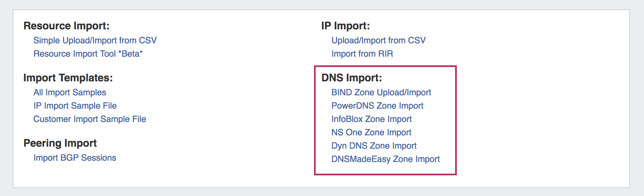Click the Resource Import section heading
This screenshot has height=196, width=644.
pos(66,26)
